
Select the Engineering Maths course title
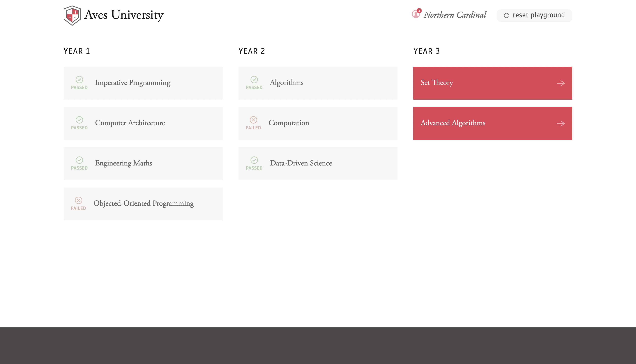(124, 163)
